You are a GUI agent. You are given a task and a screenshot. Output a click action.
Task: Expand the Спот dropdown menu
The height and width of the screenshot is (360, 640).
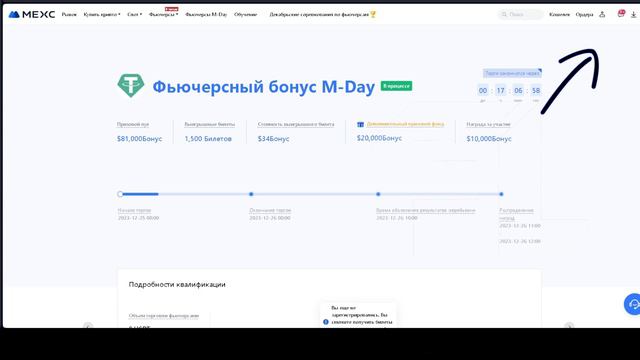[134, 14]
